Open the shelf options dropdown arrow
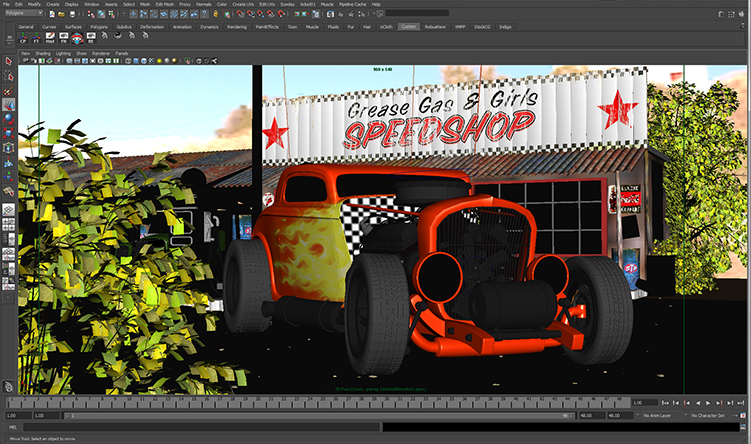Screen dimensions: 751x444 point(9,43)
